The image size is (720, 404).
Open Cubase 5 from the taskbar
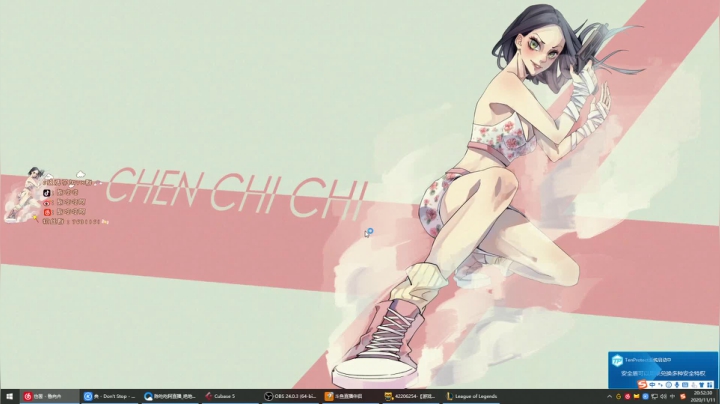(231, 396)
